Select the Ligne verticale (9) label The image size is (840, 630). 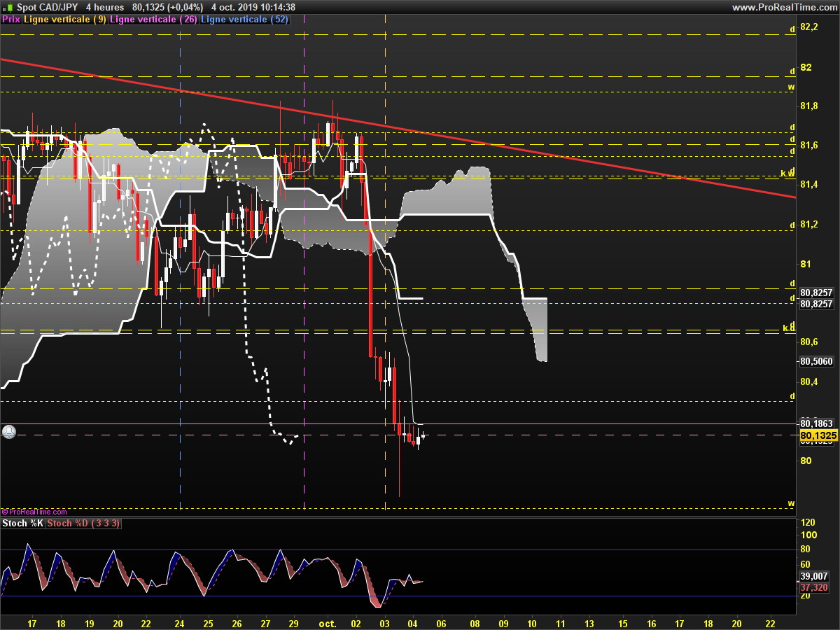coord(65,20)
